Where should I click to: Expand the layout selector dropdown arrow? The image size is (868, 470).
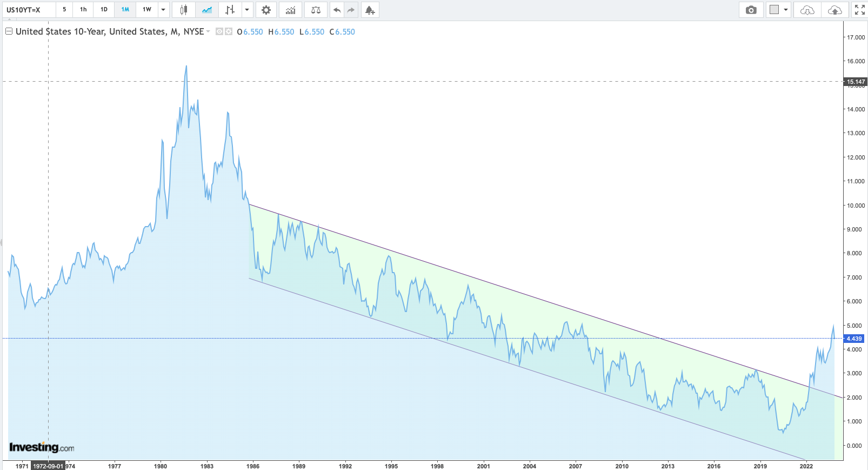pos(786,10)
